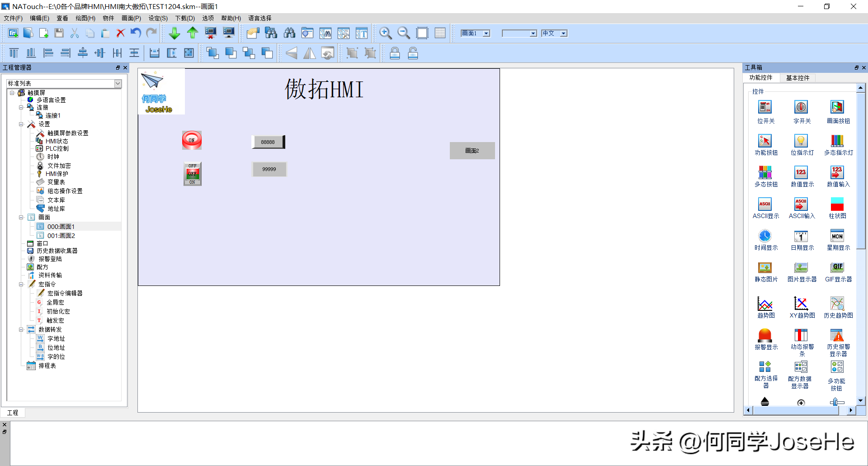The width and height of the screenshot is (868, 466).
Task: Click the lock object padlock icon
Action: (395, 53)
